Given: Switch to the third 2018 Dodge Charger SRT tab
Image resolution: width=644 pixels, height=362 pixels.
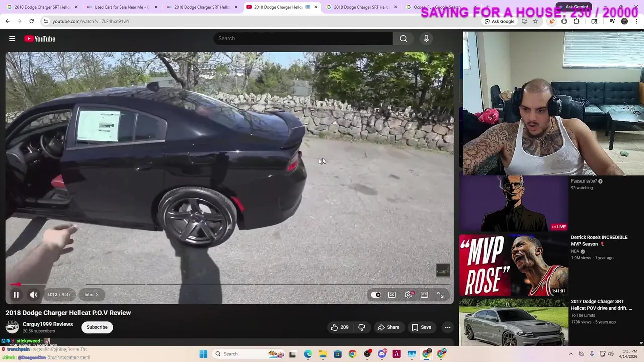Looking at the screenshot, I should pyautogui.click(x=201, y=7).
